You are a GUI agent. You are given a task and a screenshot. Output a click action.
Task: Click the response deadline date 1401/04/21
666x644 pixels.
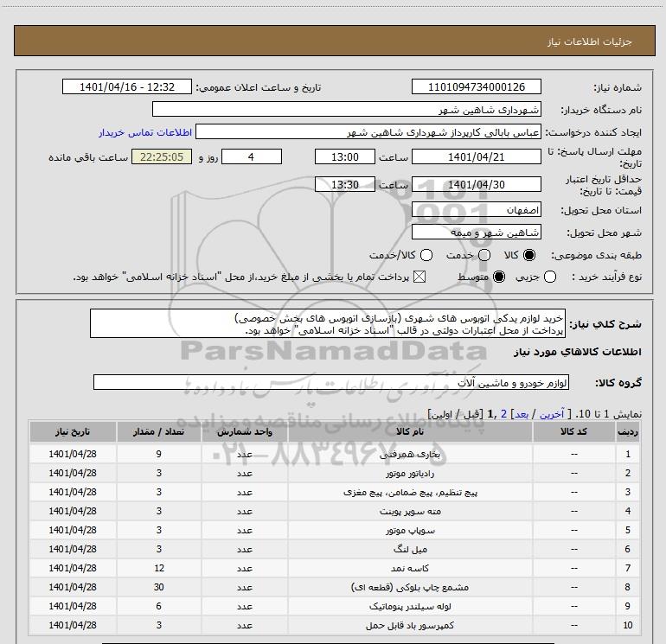(x=476, y=156)
